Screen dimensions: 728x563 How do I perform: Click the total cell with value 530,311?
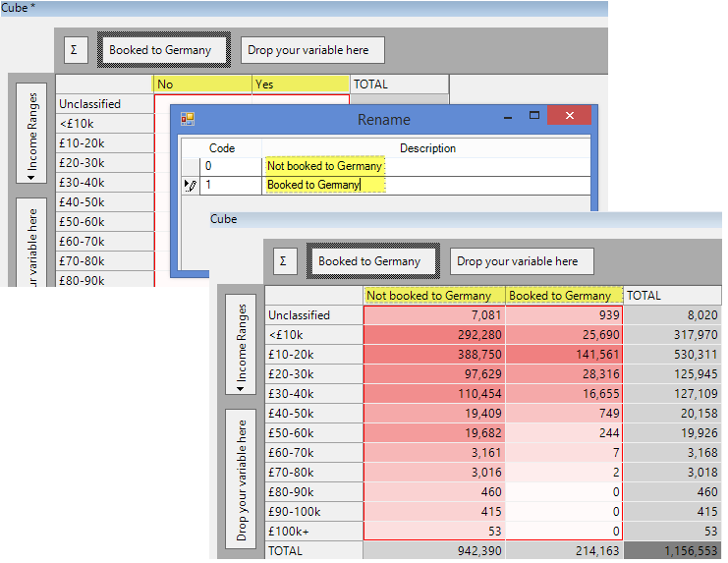coord(672,355)
